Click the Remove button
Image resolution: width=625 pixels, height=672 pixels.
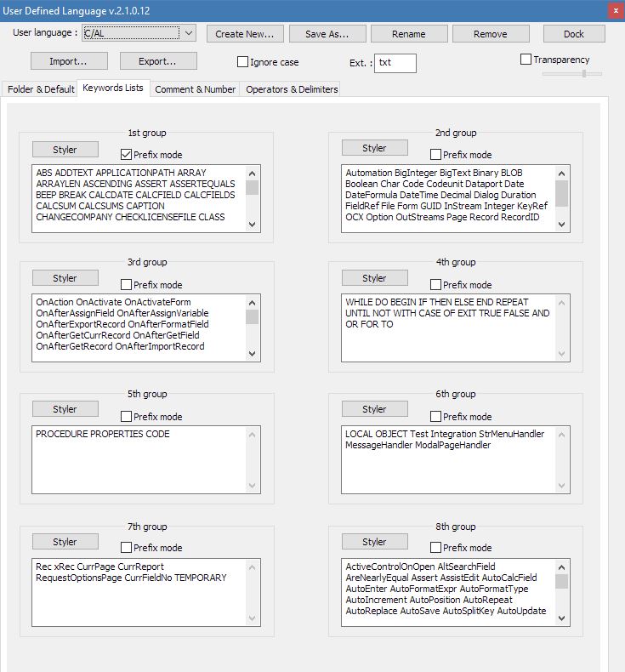[x=491, y=34]
